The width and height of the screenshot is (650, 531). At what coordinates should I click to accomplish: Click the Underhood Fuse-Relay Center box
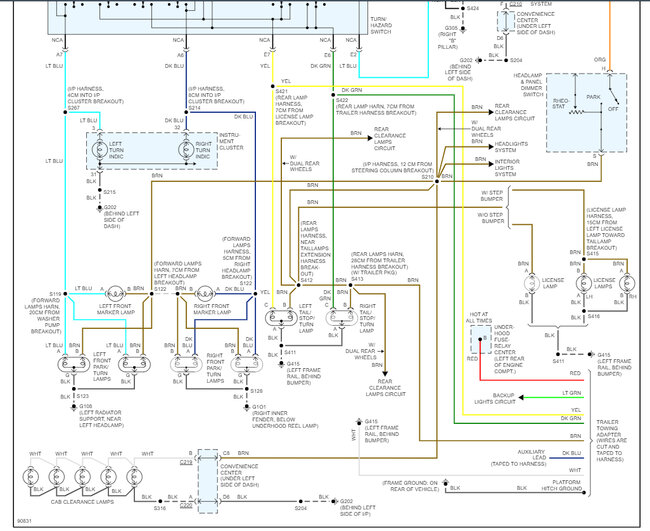pos(480,340)
